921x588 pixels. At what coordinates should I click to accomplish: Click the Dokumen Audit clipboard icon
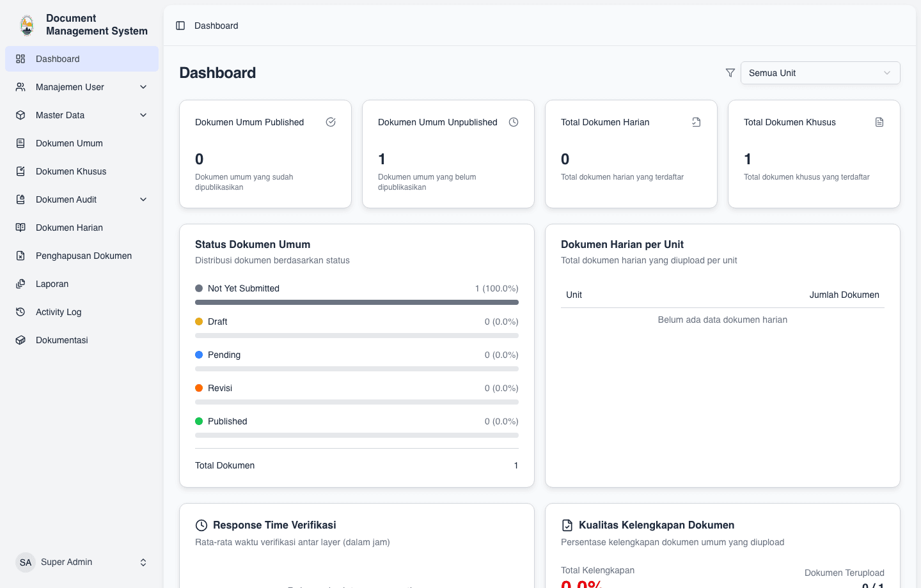pos(20,199)
